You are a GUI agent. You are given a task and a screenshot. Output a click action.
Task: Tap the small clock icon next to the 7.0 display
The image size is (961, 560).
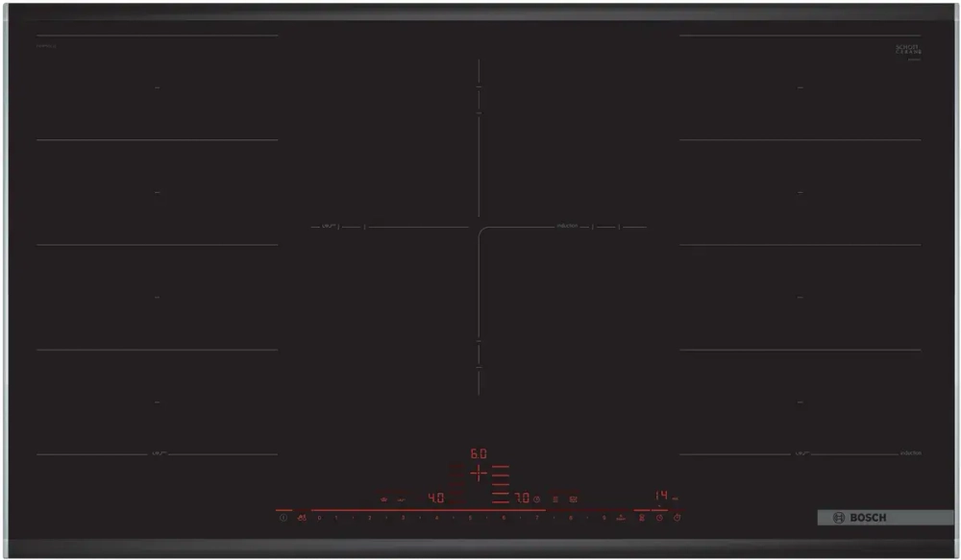pos(536,499)
